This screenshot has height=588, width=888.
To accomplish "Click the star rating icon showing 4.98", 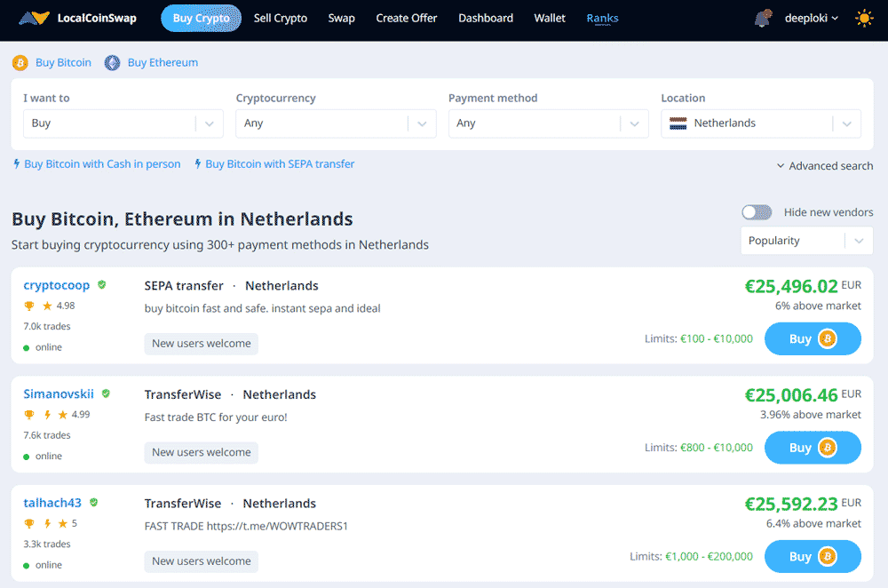I will click(x=48, y=306).
